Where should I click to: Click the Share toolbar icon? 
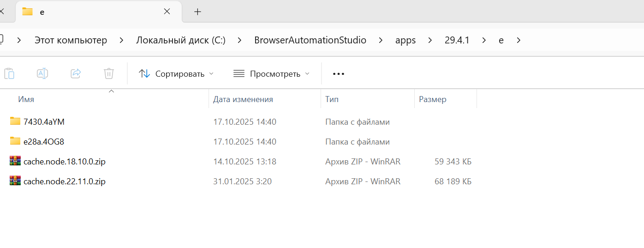point(76,73)
